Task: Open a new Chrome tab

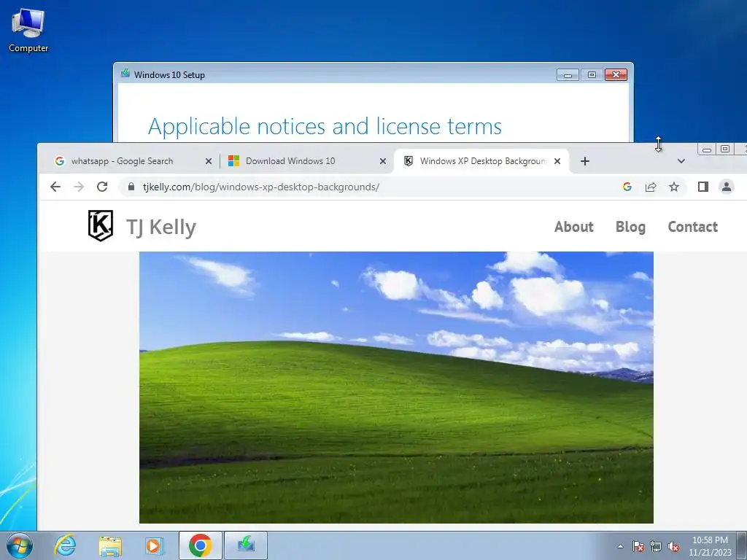Action: pyautogui.click(x=585, y=161)
